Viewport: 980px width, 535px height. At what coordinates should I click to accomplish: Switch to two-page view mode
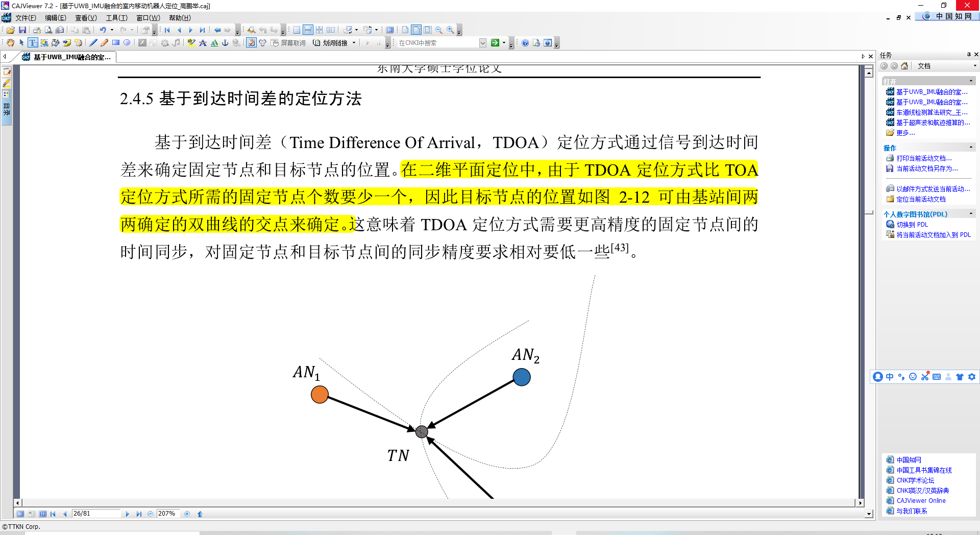(332, 31)
